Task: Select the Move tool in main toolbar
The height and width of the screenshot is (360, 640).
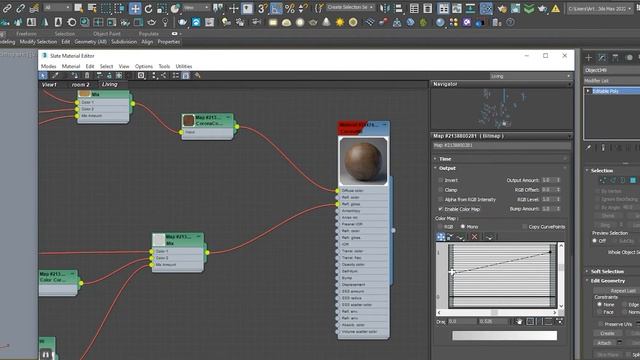Action: tap(135, 8)
